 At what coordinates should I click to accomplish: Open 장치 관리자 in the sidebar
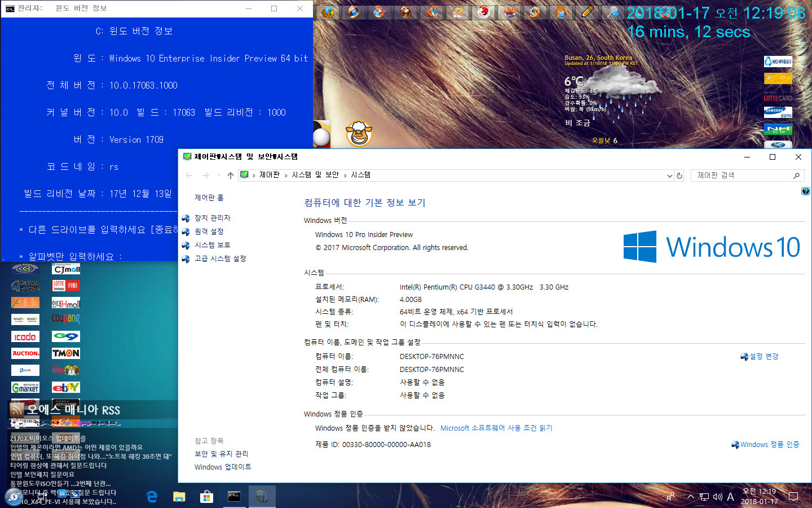click(213, 218)
